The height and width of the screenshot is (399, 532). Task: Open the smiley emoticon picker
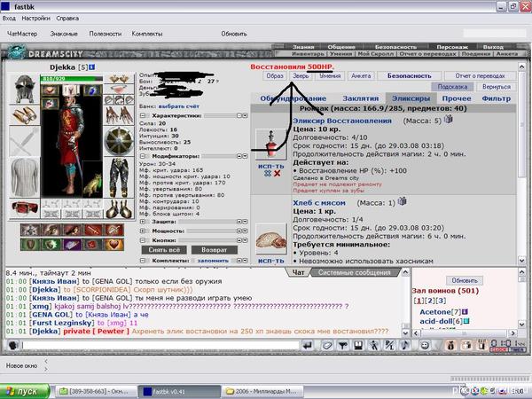(425, 346)
